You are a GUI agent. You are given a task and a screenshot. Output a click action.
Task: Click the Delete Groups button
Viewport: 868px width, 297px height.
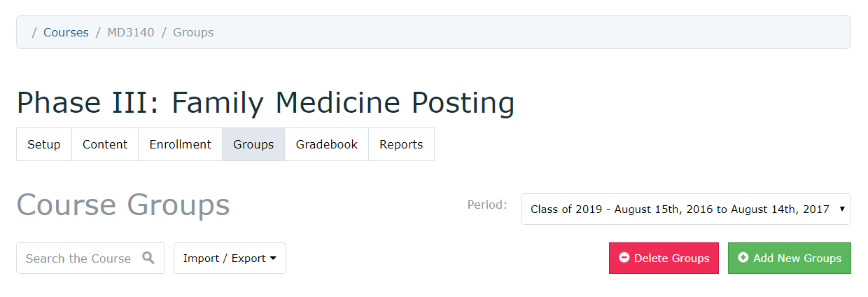[x=664, y=258]
